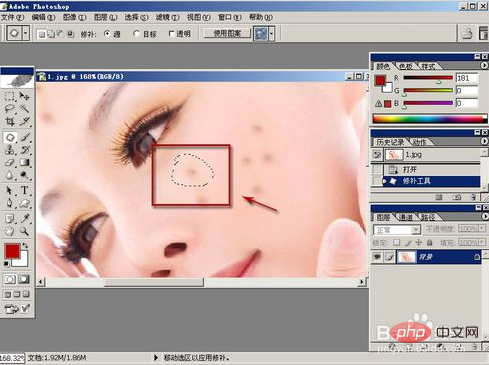
Task: Open the File Browser icon in options bar
Action: point(467,33)
